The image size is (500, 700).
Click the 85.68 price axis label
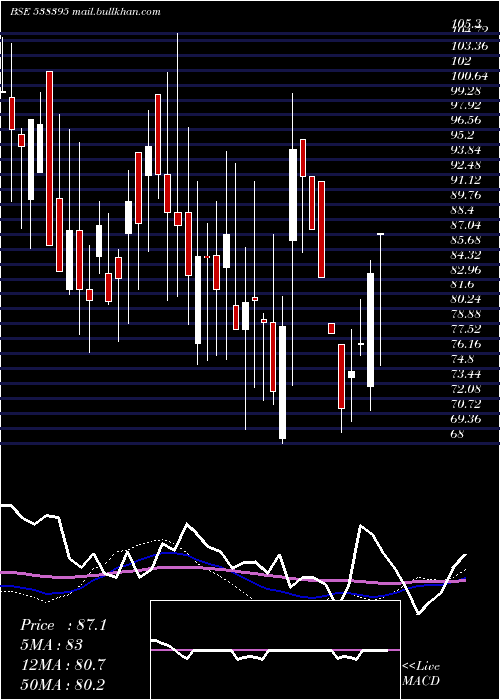click(466, 240)
